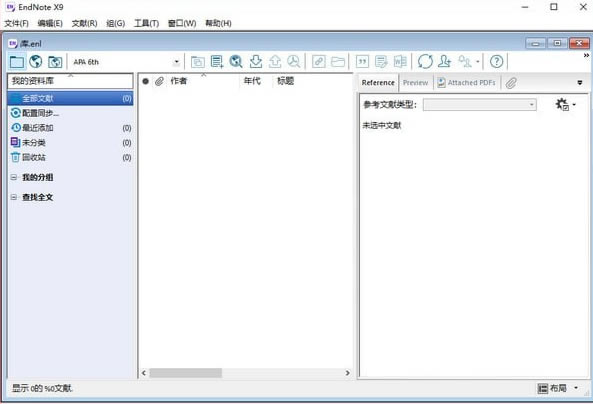Click the EndNote X9 title bar app icon
Screen dimensions: 593x404
click(x=10, y=7)
